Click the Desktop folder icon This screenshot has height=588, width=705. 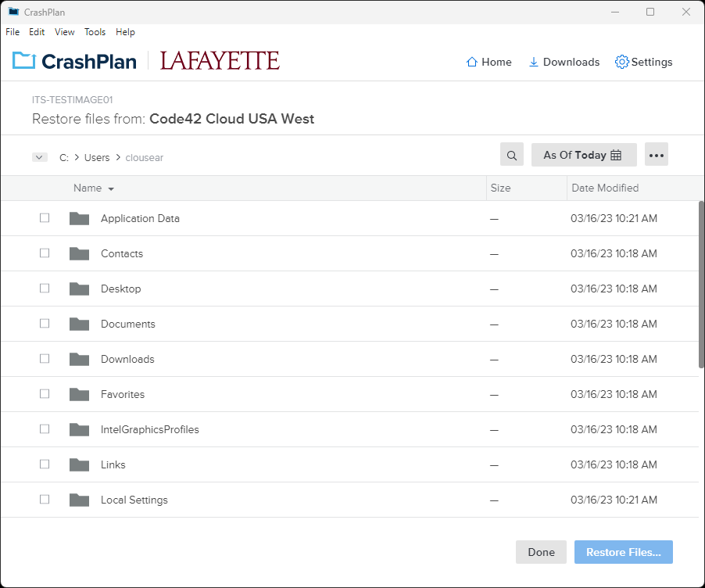tap(79, 289)
